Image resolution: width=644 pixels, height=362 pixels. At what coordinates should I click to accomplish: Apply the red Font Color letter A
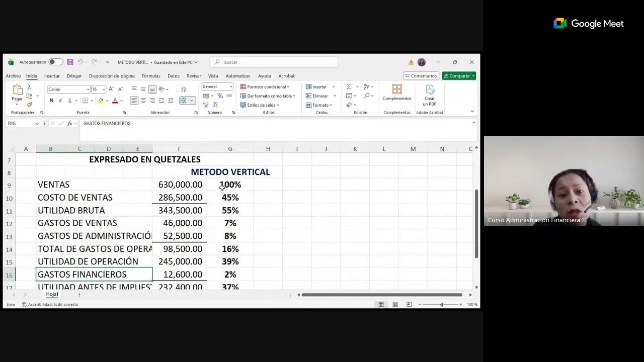115,101
